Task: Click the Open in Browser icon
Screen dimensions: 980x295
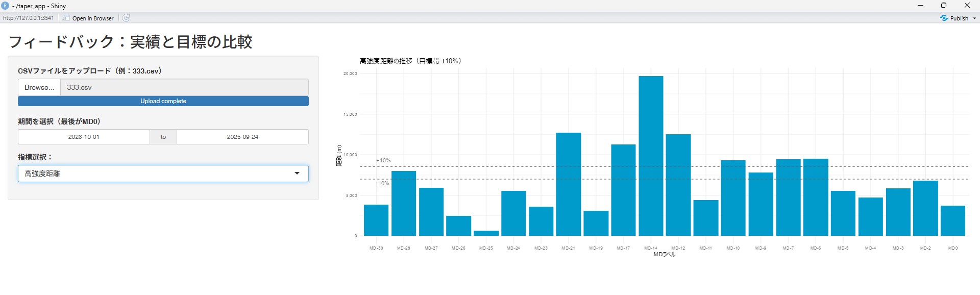Action: pyautogui.click(x=66, y=18)
